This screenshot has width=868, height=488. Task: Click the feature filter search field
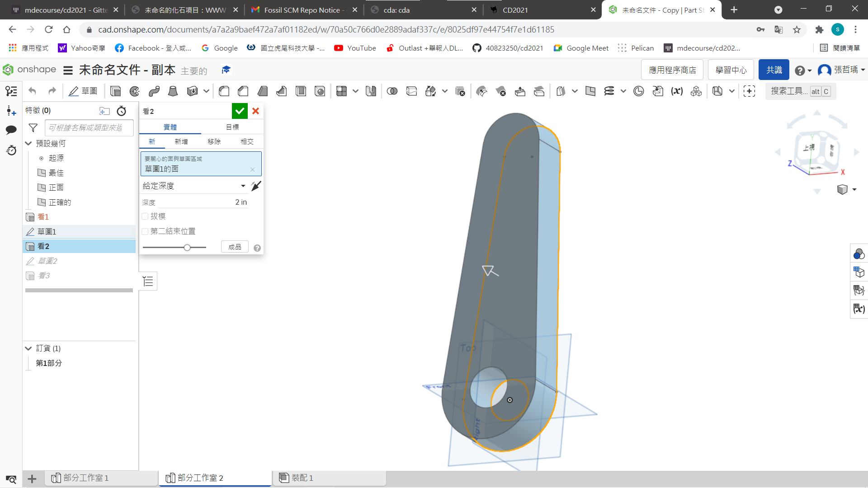pos(89,128)
